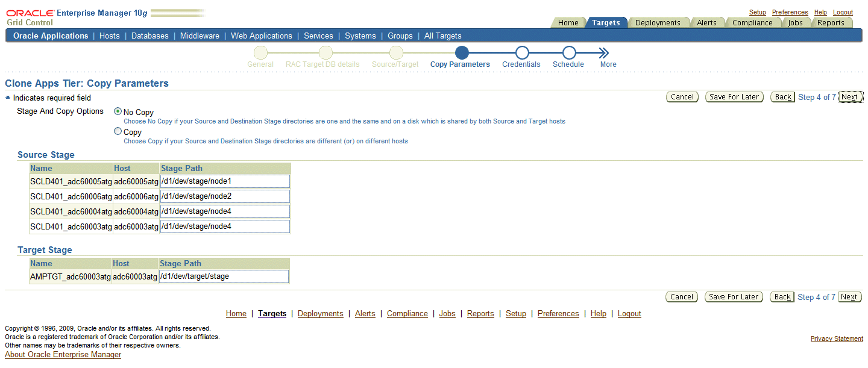Open the Middleware subtab
The image size is (868, 368).
click(x=200, y=36)
